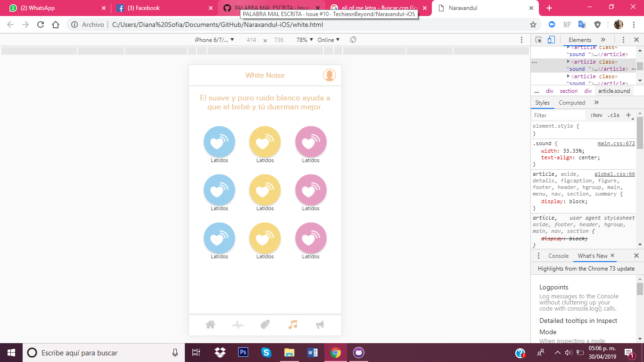Open Chrome main menu

tap(635, 25)
